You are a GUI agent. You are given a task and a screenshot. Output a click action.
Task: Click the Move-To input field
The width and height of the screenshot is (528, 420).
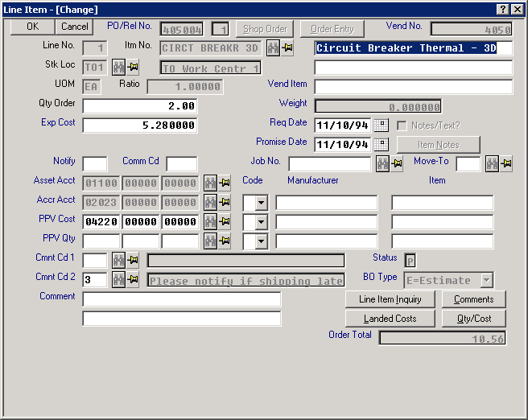468,164
